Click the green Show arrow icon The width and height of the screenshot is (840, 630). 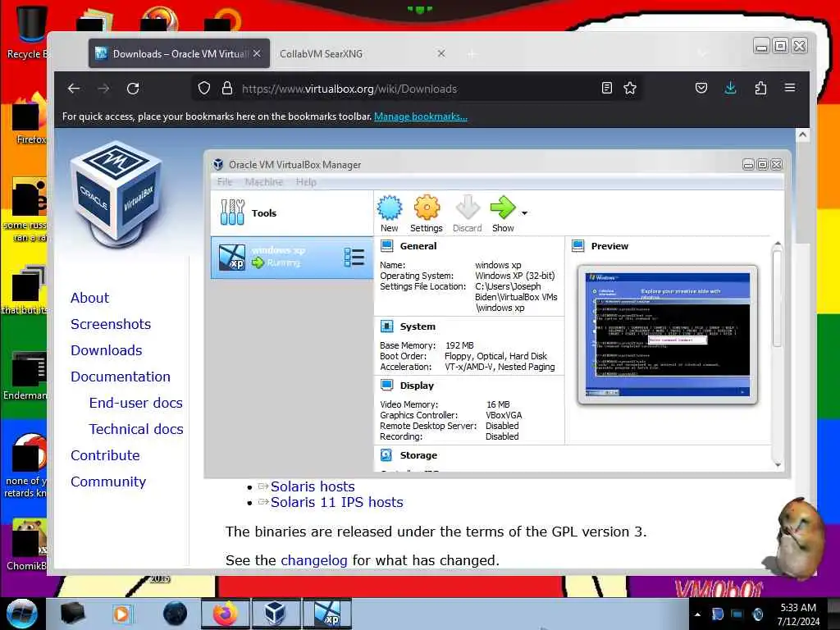coord(503,208)
